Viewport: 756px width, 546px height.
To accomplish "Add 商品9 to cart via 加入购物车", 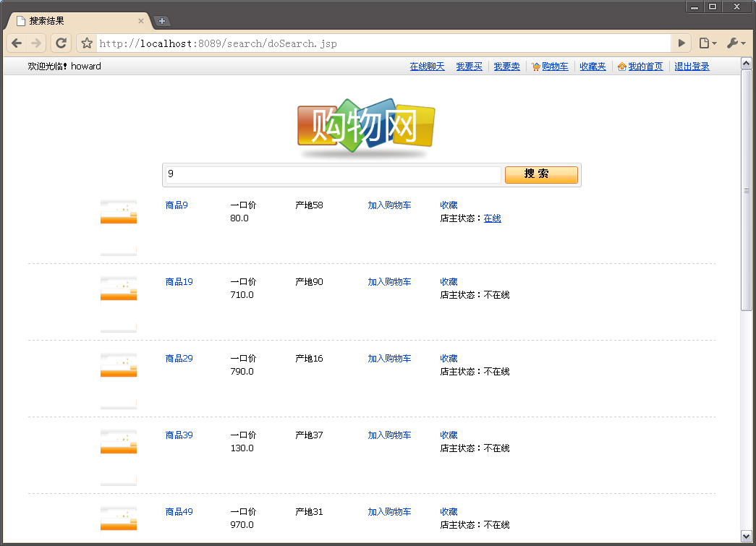I will [x=389, y=205].
